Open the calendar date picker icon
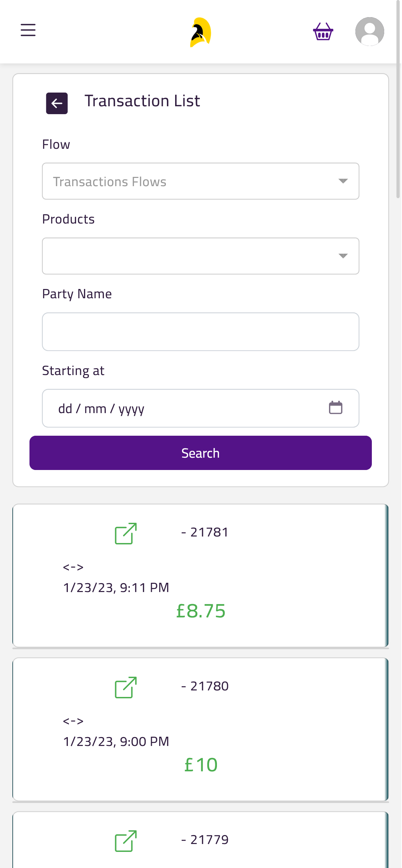Screen dimensions: 402x868 click(336, 408)
